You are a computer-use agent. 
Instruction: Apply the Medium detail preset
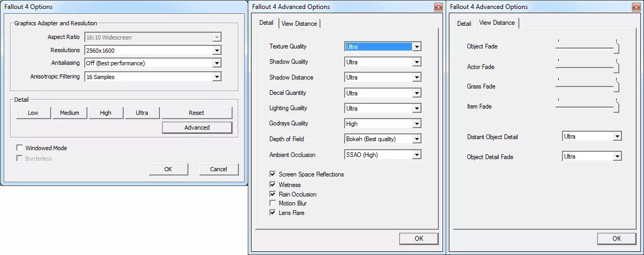[69, 113]
